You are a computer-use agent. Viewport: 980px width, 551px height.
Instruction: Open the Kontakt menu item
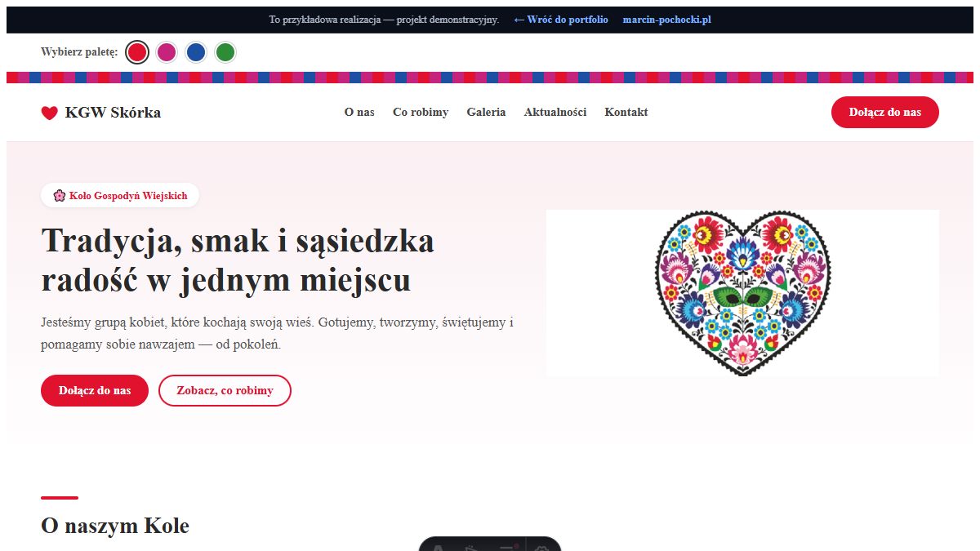pos(626,113)
